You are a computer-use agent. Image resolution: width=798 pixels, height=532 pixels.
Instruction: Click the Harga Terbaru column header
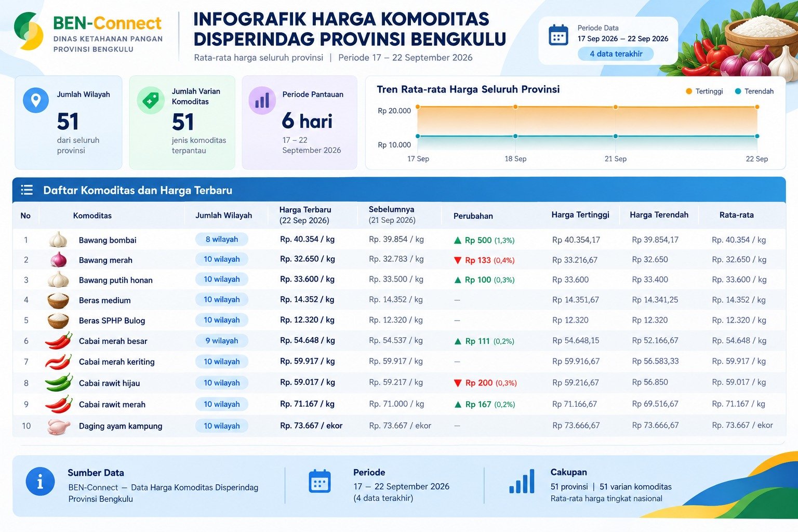(305, 215)
